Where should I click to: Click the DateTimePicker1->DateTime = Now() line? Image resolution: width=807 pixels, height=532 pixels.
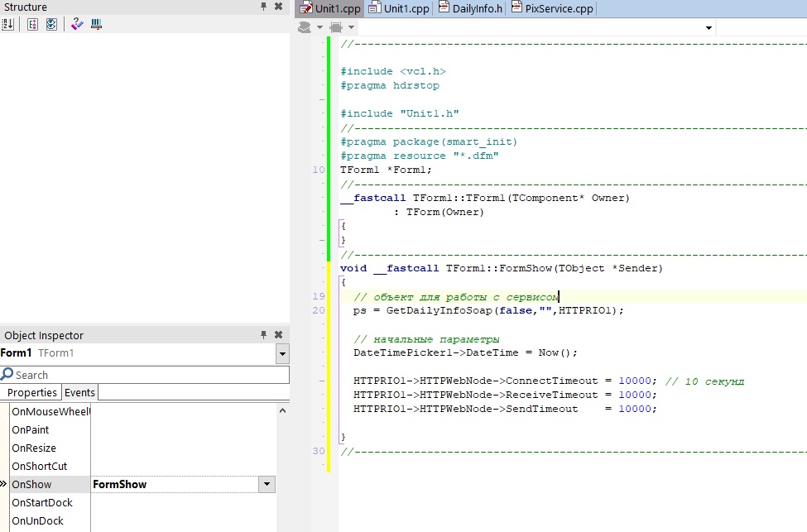tap(465, 352)
